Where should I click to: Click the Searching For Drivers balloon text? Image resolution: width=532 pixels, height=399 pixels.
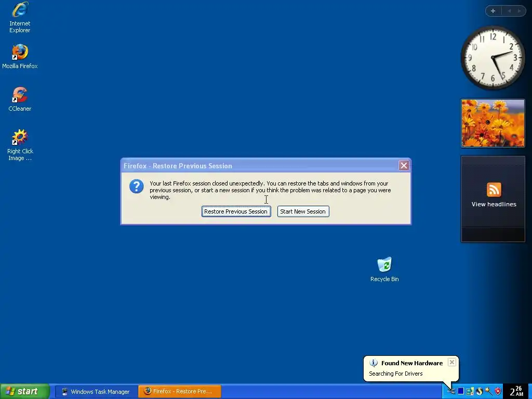coord(395,374)
